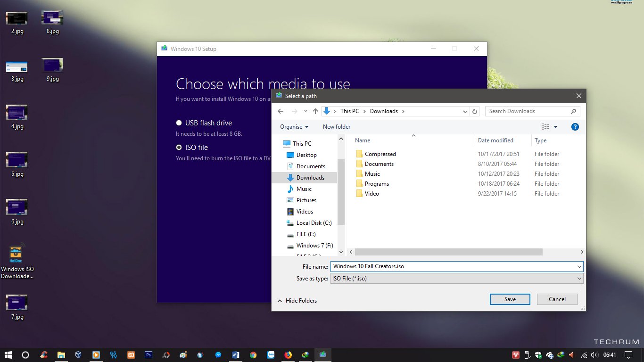Image resolution: width=644 pixels, height=362 pixels.
Task: Select the 9.jpg desktop file
Action: tap(52, 70)
